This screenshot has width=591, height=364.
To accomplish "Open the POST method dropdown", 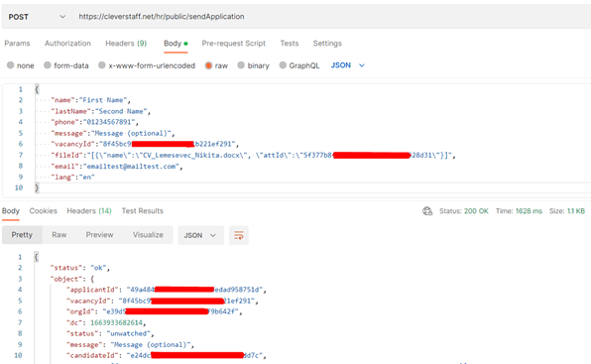I will [x=37, y=17].
